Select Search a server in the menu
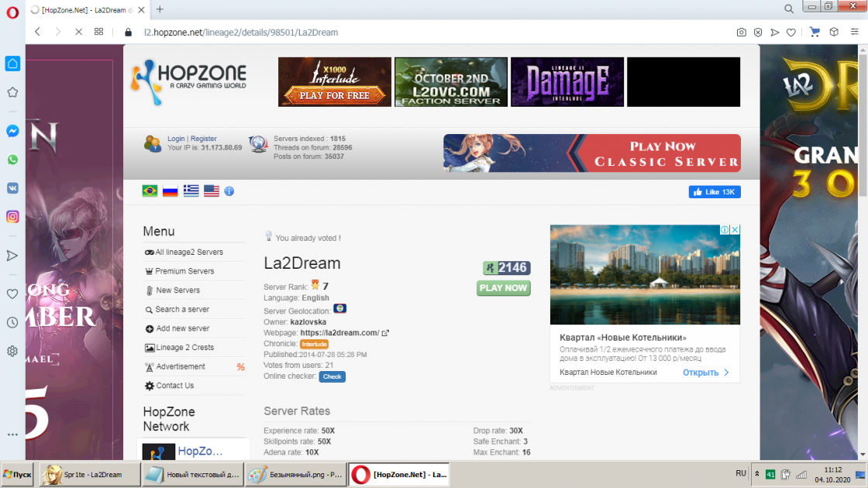Image resolution: width=868 pixels, height=488 pixels. click(182, 309)
